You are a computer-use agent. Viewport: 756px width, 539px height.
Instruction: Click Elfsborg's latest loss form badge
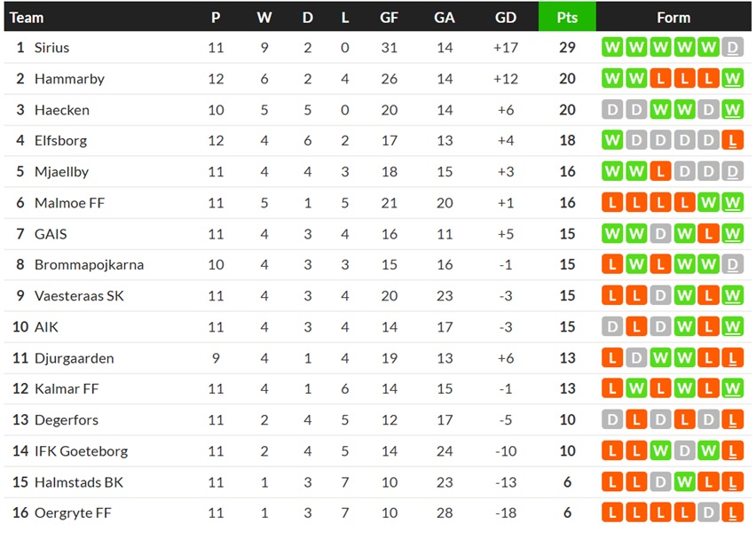tap(732, 140)
